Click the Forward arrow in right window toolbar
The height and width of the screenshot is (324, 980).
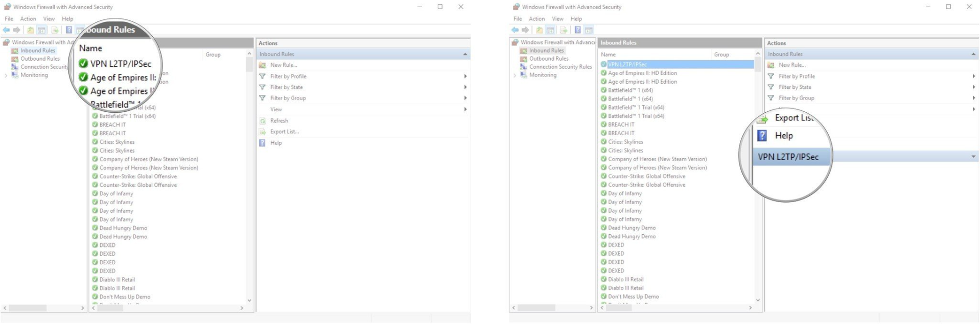coord(525,30)
